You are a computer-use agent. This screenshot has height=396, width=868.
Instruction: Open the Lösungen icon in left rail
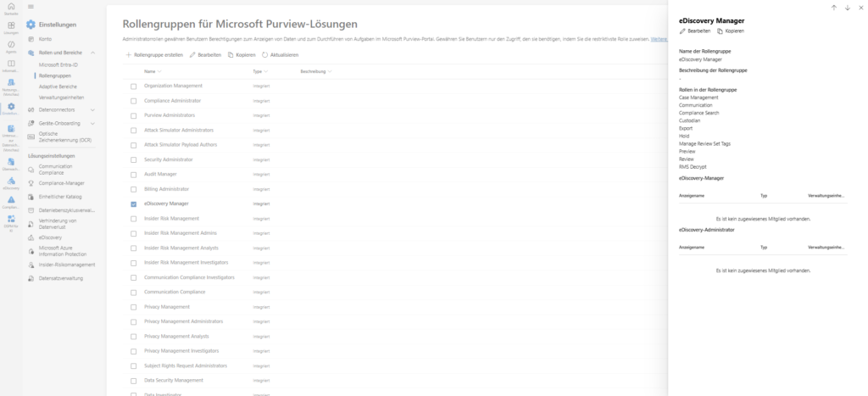click(x=11, y=27)
